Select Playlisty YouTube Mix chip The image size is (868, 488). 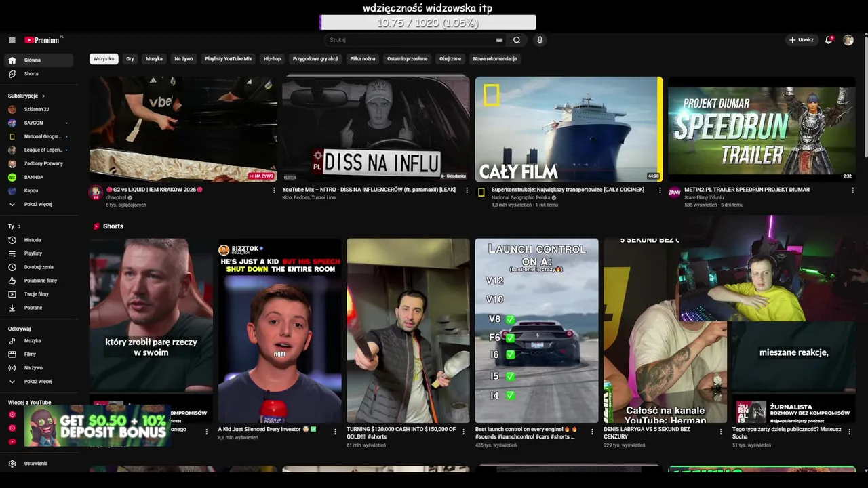pyautogui.click(x=228, y=59)
